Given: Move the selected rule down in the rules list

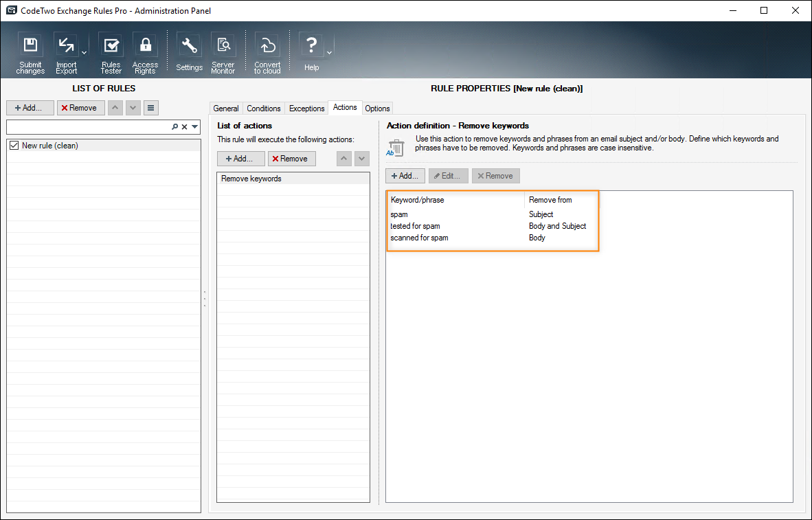Looking at the screenshot, I should [x=133, y=108].
